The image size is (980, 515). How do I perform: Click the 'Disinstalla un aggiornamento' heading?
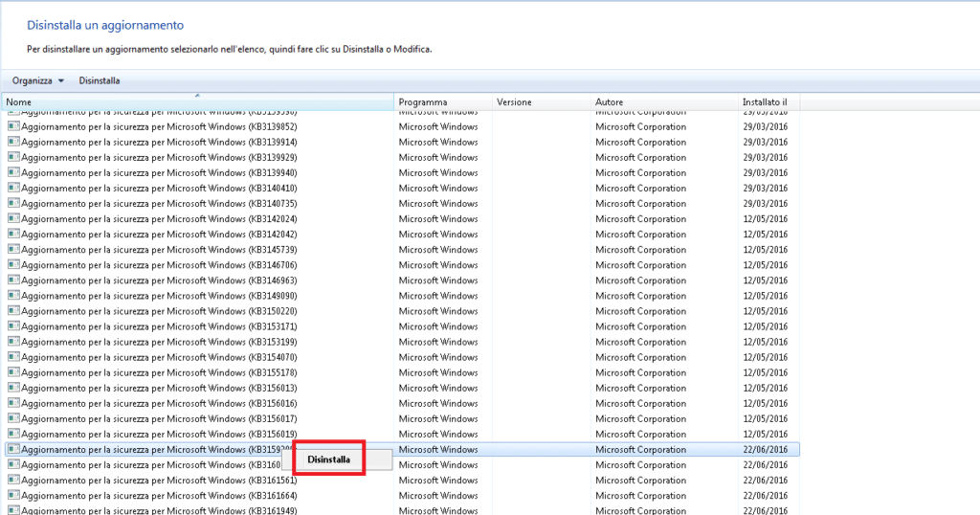105,26
